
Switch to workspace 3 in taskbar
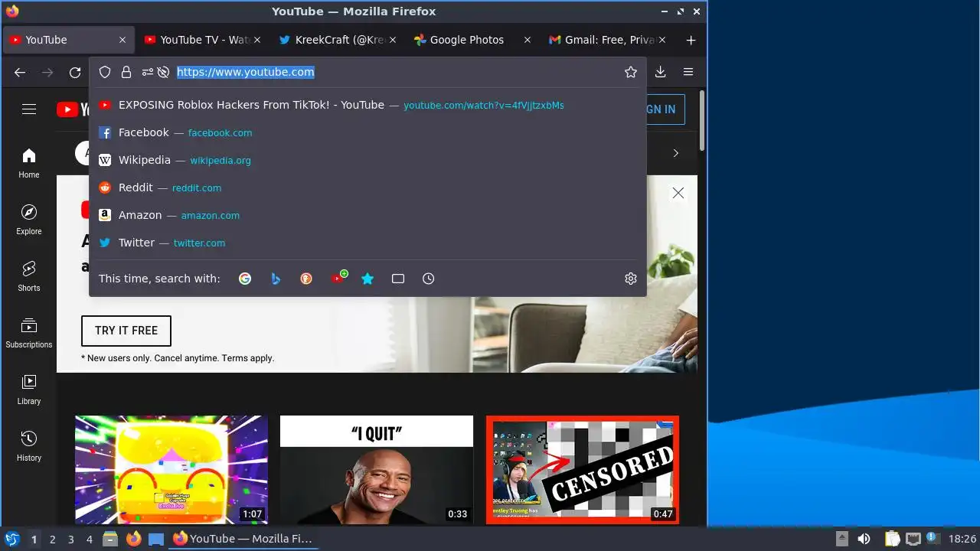pos(70,540)
